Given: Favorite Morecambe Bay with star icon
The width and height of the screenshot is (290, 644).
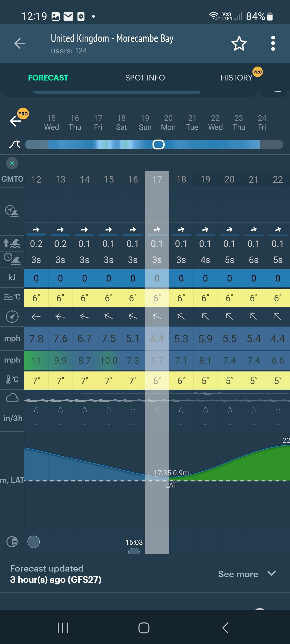Looking at the screenshot, I should pos(239,43).
